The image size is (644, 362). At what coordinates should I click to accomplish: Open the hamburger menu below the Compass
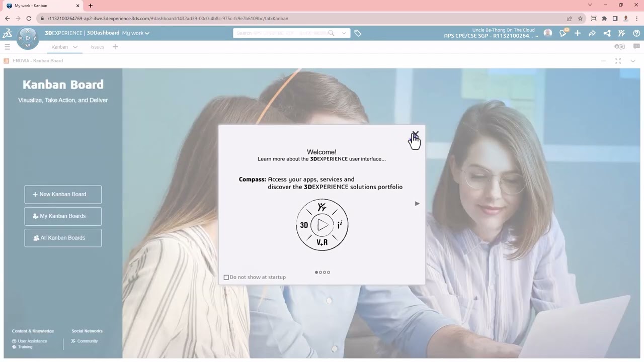pyautogui.click(x=7, y=47)
